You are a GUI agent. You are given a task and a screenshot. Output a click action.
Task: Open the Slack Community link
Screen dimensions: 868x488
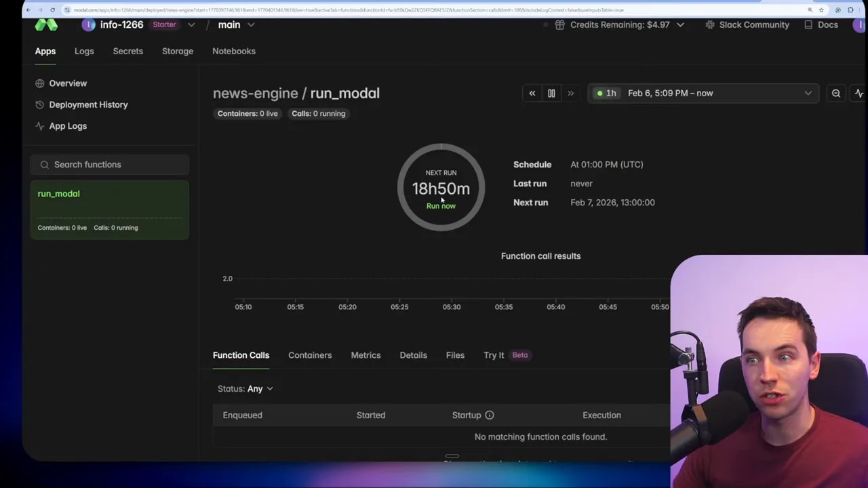(754, 24)
